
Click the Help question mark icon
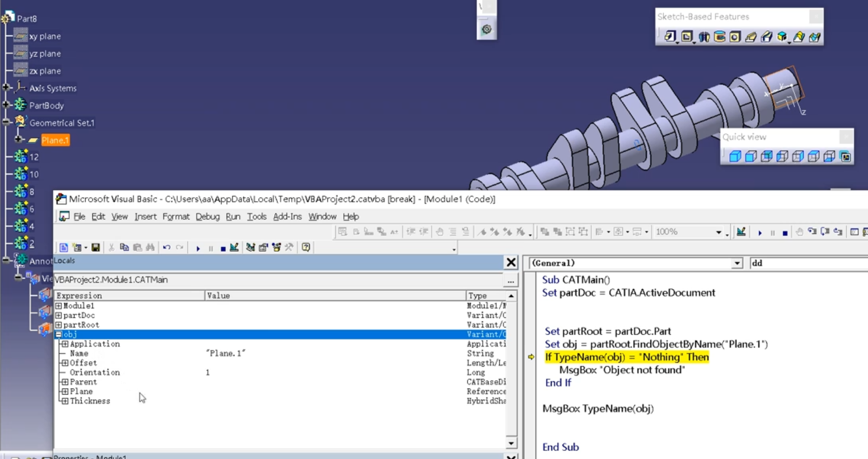point(306,247)
